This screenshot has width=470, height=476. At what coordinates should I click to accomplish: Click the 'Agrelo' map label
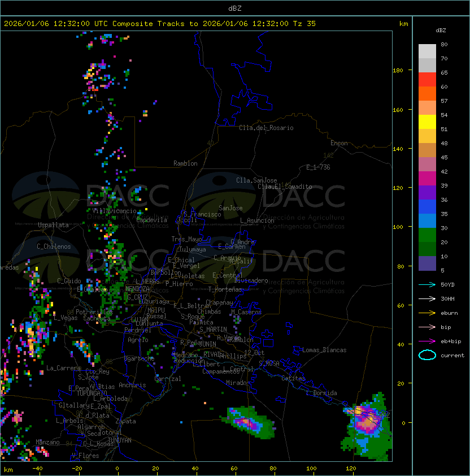point(138,340)
